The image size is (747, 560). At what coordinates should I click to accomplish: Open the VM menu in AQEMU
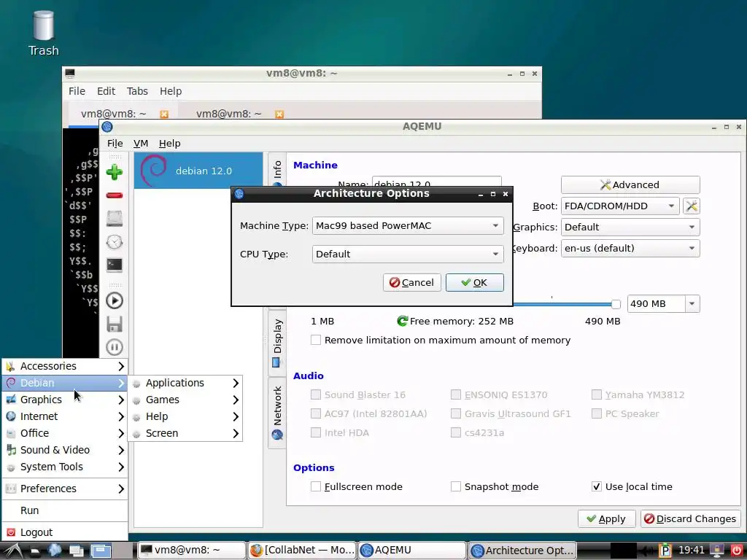point(141,144)
